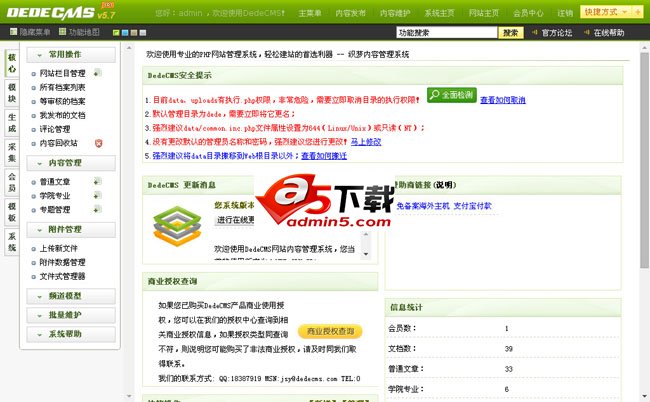Switch to the 模块 side tab

(x=12, y=93)
